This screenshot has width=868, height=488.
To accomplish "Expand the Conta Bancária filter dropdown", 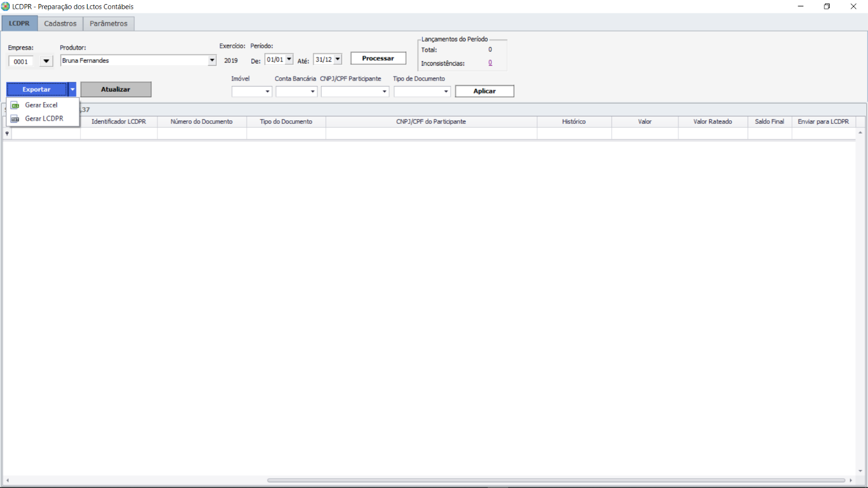I will (313, 91).
